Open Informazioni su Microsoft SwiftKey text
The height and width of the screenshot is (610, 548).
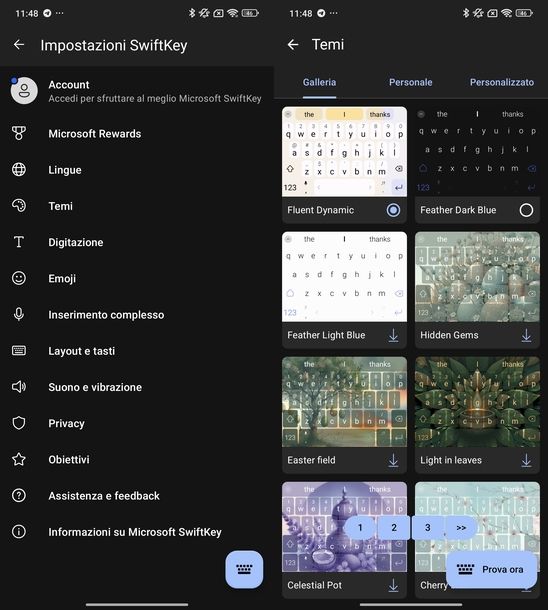135,532
